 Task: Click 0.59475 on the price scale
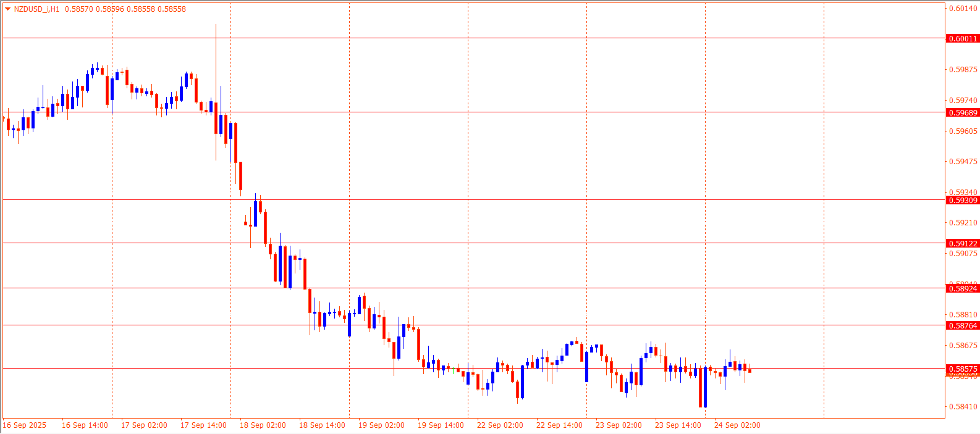(963, 162)
